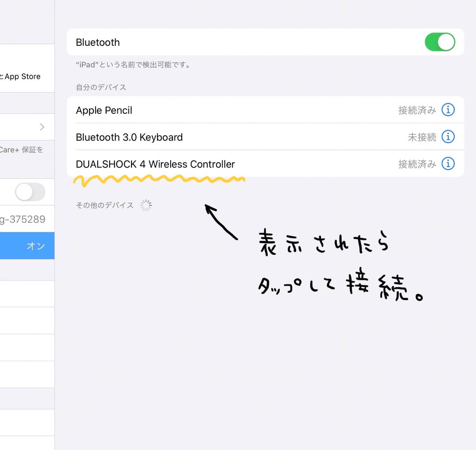
Task: Click the Bluetooth label text
Action: click(98, 42)
